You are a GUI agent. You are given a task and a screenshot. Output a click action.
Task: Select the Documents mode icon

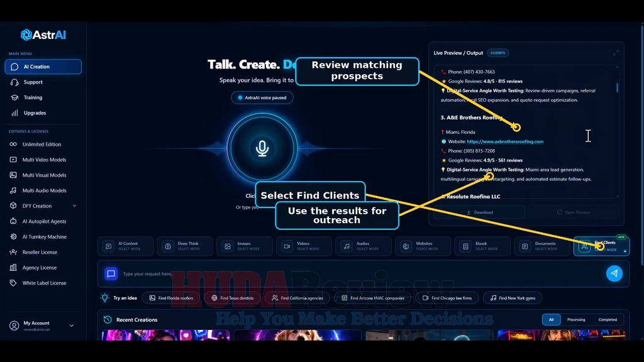pyautogui.click(x=525, y=246)
